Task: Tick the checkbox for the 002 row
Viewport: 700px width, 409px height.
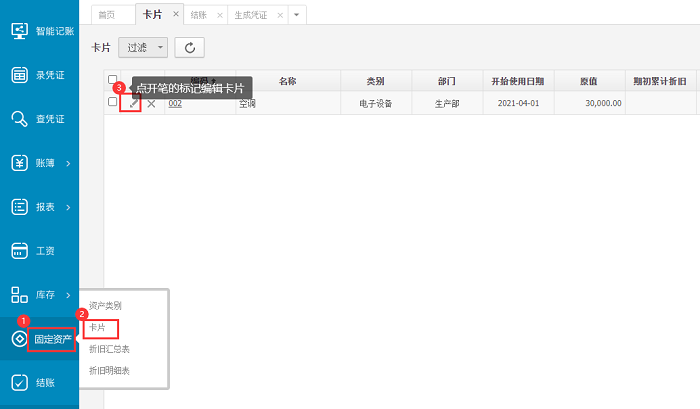Action: pos(113,102)
